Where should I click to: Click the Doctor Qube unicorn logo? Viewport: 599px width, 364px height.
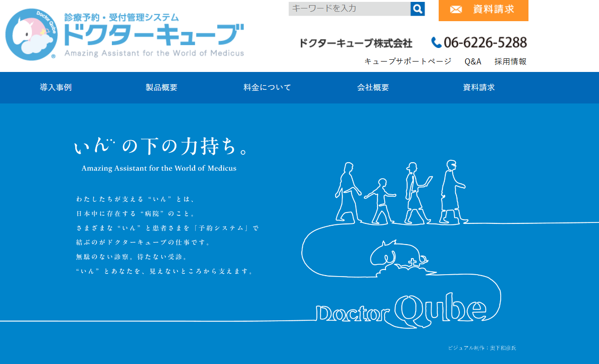32,34
